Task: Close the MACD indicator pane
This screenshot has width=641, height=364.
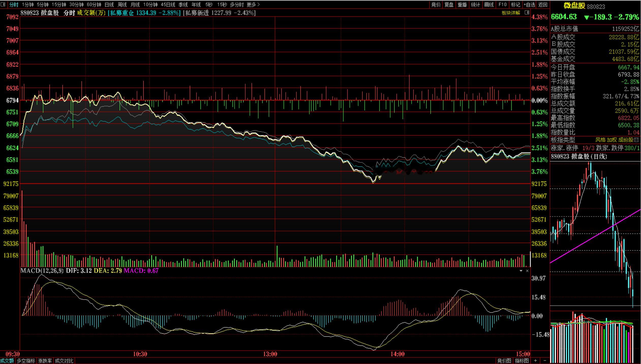Action: (x=527, y=271)
